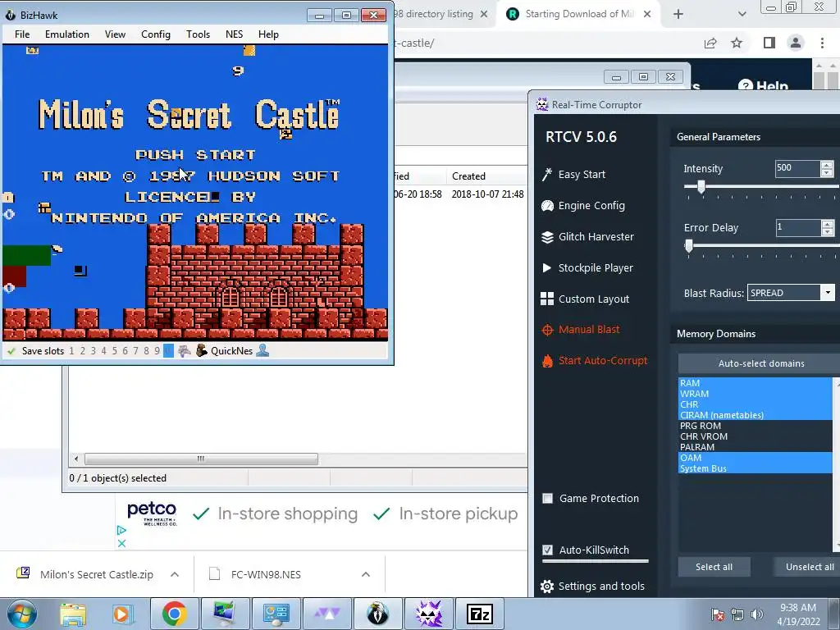Screen dimensions: 840x630
Task: Click user profile icon after QuickNes
Action: (x=262, y=351)
